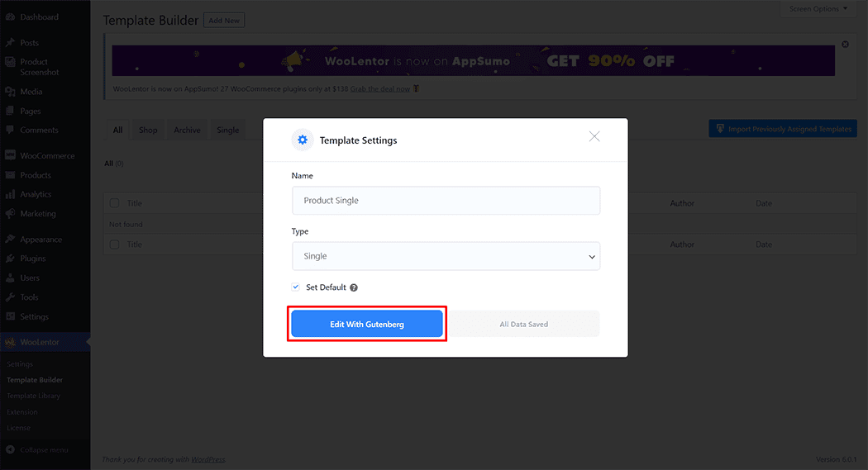Uncheck the Set Default checkbox
Image resolution: width=868 pixels, height=470 pixels.
tap(296, 287)
